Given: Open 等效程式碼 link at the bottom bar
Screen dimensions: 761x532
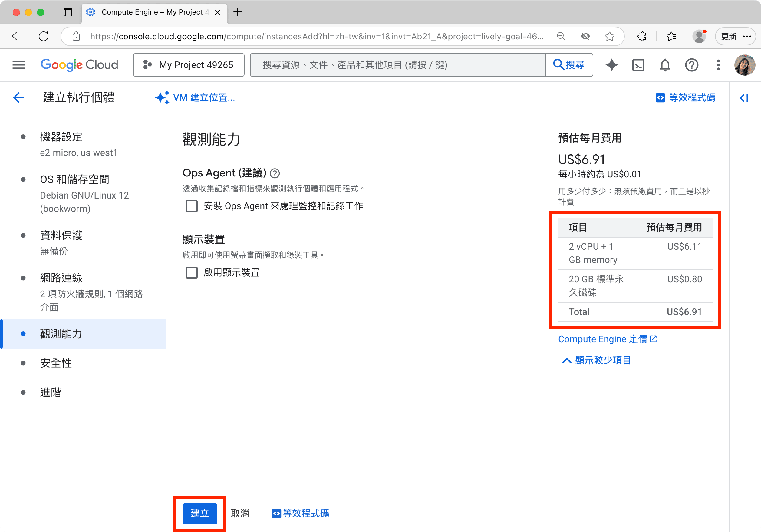Looking at the screenshot, I should click(300, 514).
